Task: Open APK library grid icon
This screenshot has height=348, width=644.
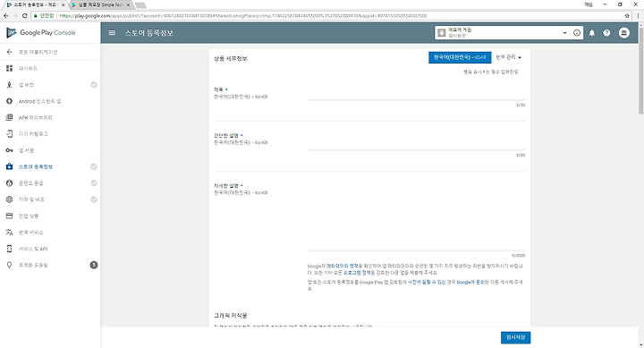Action: click(x=10, y=117)
